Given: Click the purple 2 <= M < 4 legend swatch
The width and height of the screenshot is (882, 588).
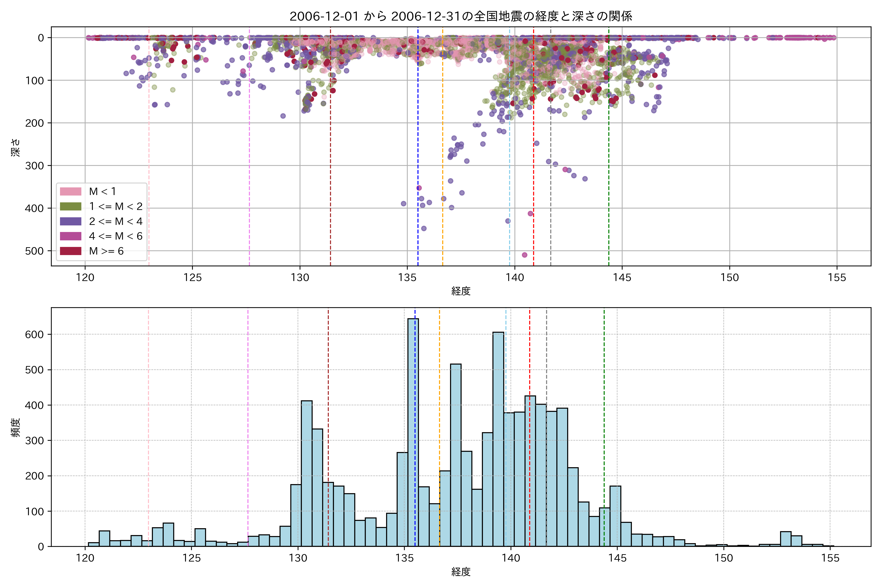Looking at the screenshot, I should tap(71, 221).
